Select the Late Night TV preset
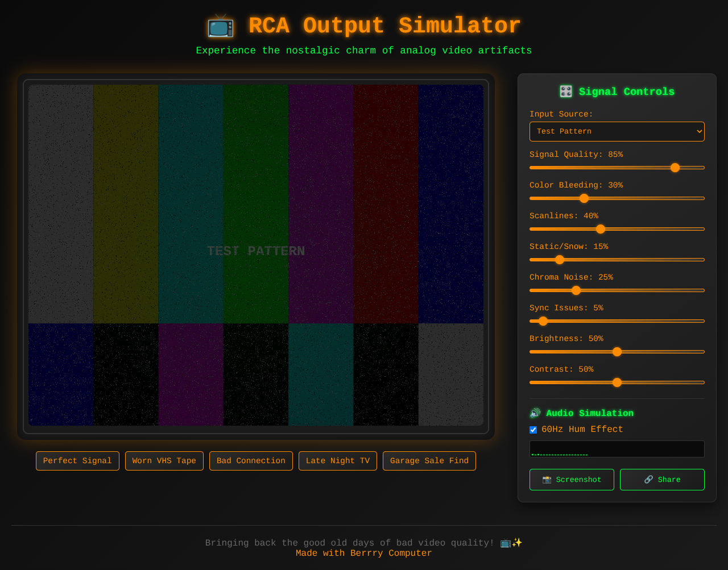728x570 pixels. pos(337,461)
